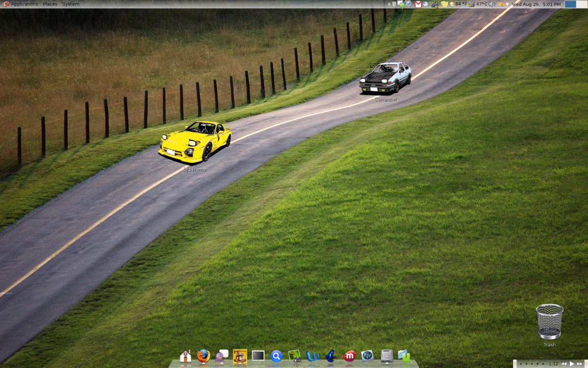Click the music applet rating dots
This screenshot has height=368, width=588.
533,364
